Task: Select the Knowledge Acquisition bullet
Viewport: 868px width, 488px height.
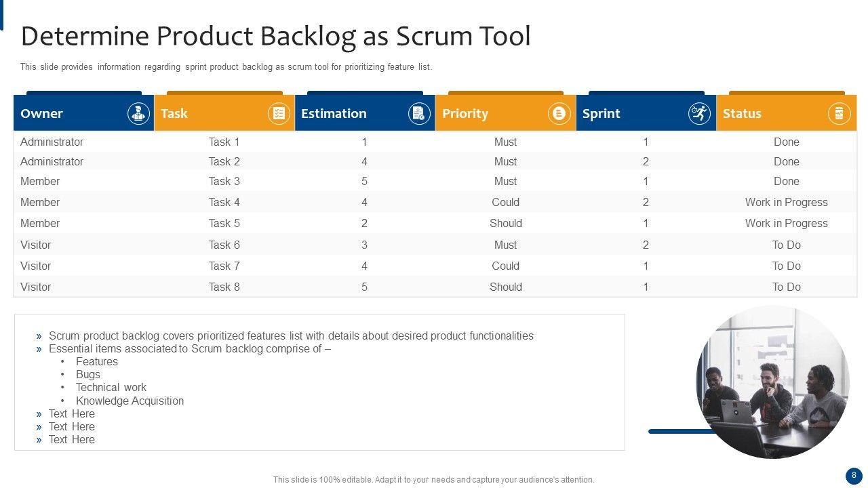Action: 130,401
